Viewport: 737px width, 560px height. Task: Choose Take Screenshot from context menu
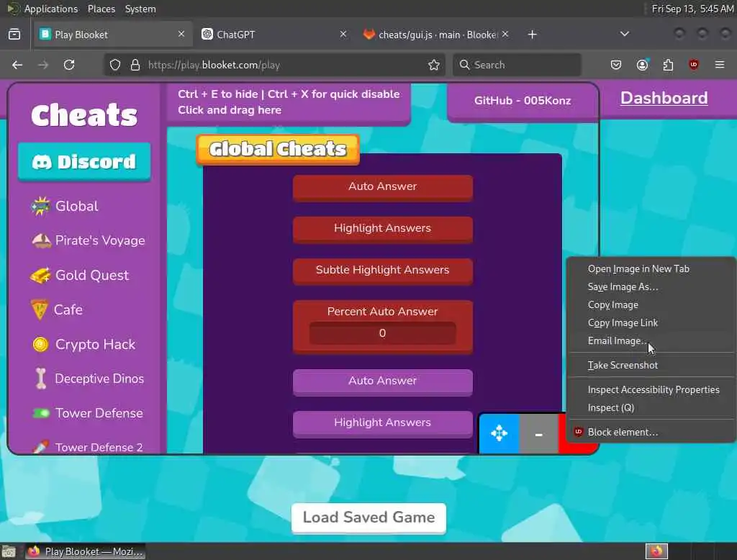[x=651, y=365]
